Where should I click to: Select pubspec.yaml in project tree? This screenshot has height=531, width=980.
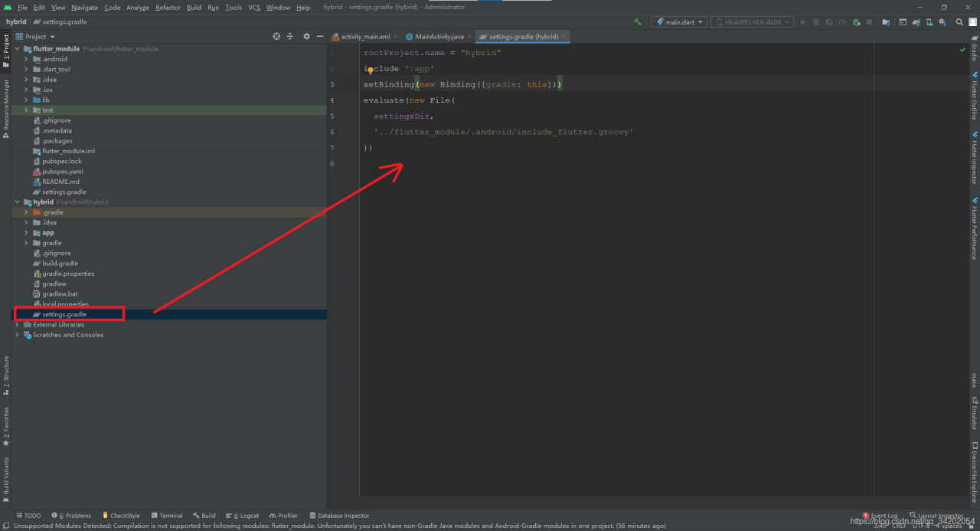(63, 172)
